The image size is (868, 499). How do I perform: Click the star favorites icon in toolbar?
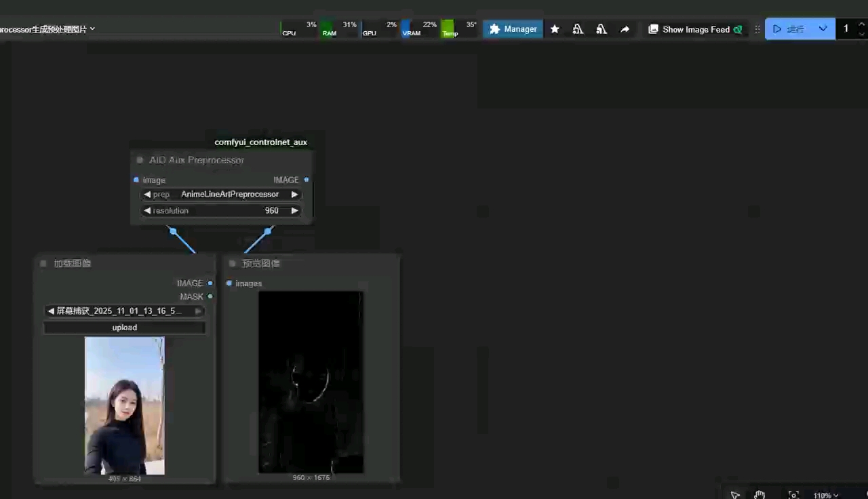tap(555, 29)
